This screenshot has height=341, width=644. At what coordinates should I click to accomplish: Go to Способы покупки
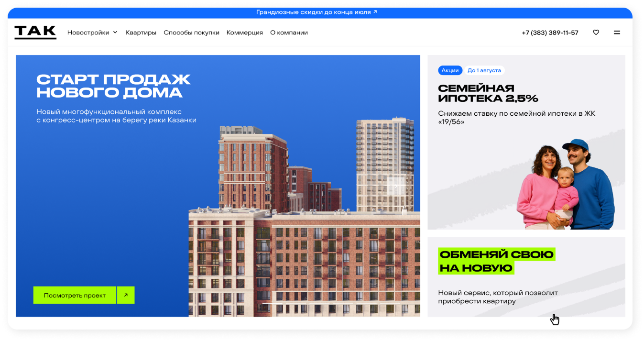coord(191,33)
